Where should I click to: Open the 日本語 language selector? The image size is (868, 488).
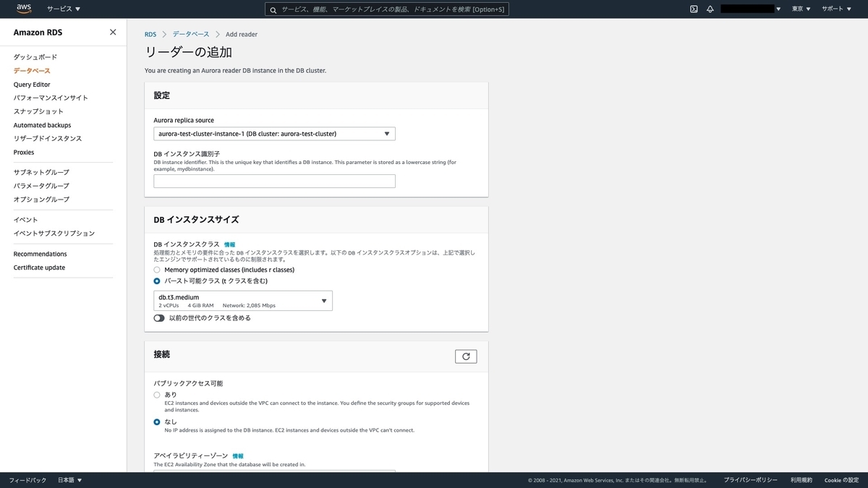[x=69, y=480]
